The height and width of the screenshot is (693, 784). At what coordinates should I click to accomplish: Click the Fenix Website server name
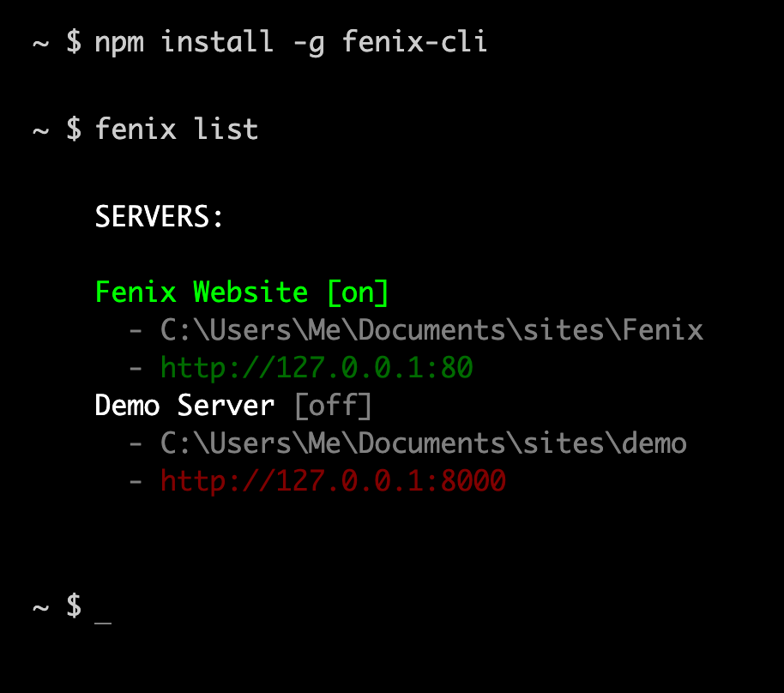202,292
